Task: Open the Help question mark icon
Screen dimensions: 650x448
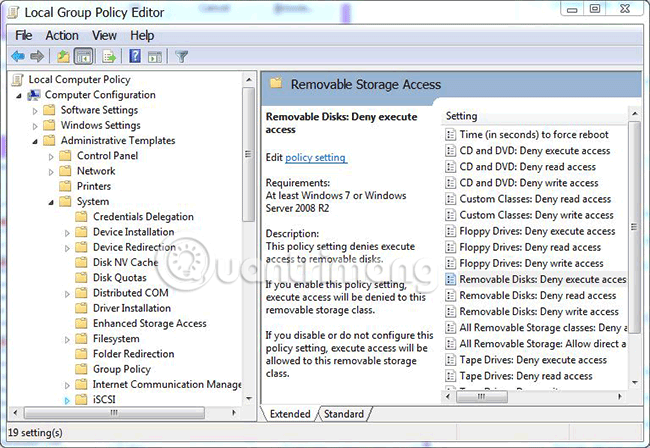Action: tap(135, 56)
